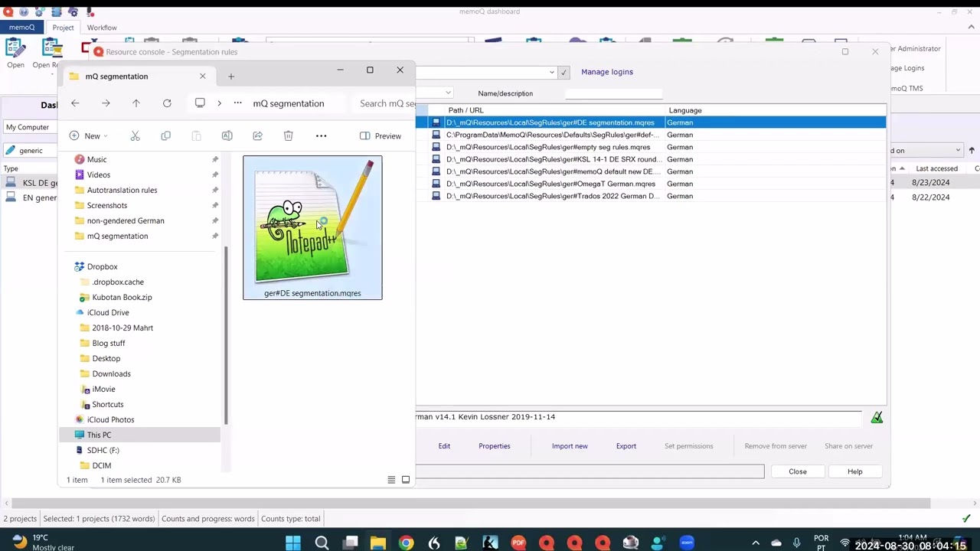980x551 pixels.
Task: Switch Explorer to large thumbnails view
Action: 406,480
